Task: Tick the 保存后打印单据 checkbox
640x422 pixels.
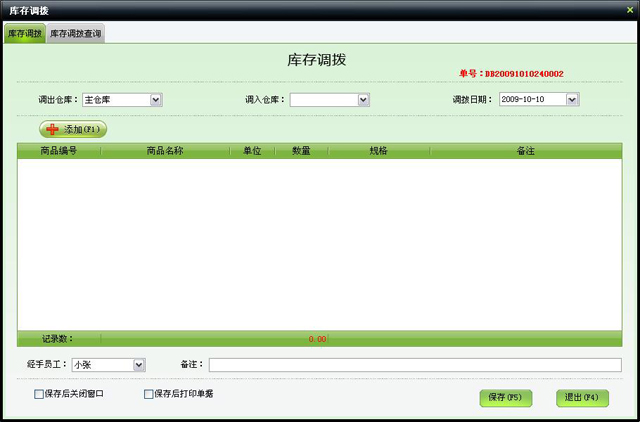Action: 149,394
